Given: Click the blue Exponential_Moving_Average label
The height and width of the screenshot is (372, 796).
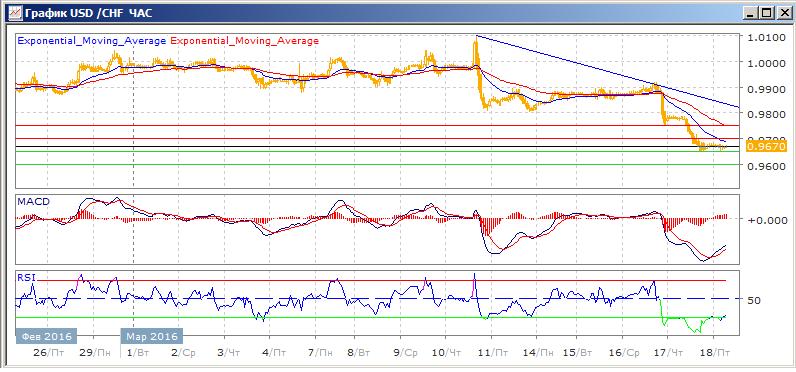Looking at the screenshot, I should click(x=92, y=41).
